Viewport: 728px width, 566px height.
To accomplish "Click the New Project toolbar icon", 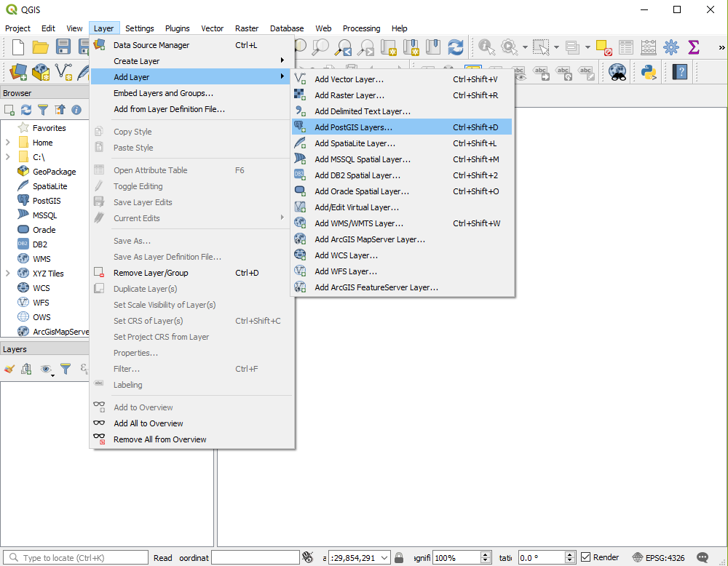I will 17,47.
